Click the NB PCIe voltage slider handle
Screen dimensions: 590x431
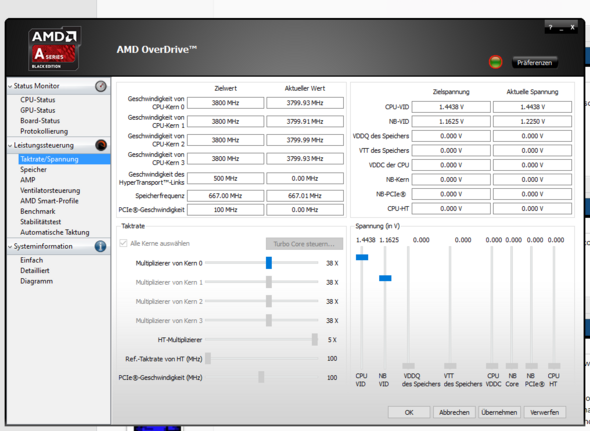click(531, 366)
